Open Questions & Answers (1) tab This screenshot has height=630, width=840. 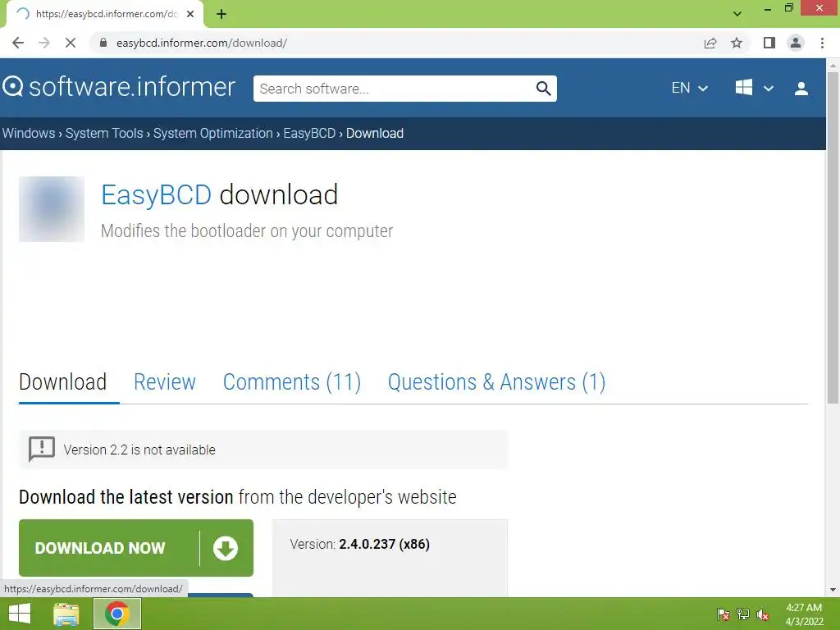(x=496, y=382)
